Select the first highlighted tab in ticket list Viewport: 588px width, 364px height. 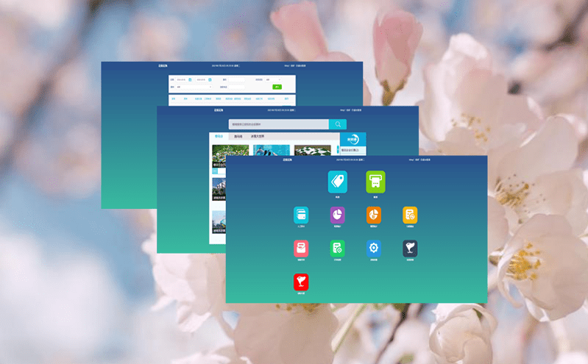219,136
